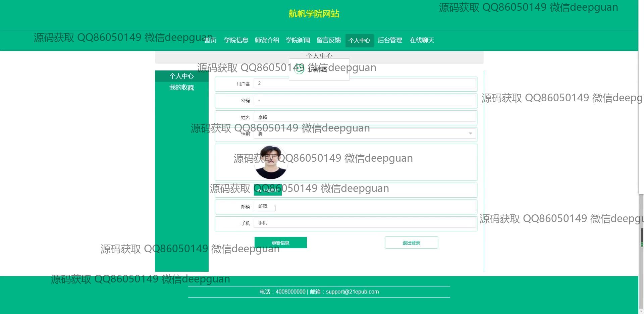Image resolution: width=644 pixels, height=314 pixels.
Task: Select 我的收藏 in the left sidebar
Action: pos(181,88)
